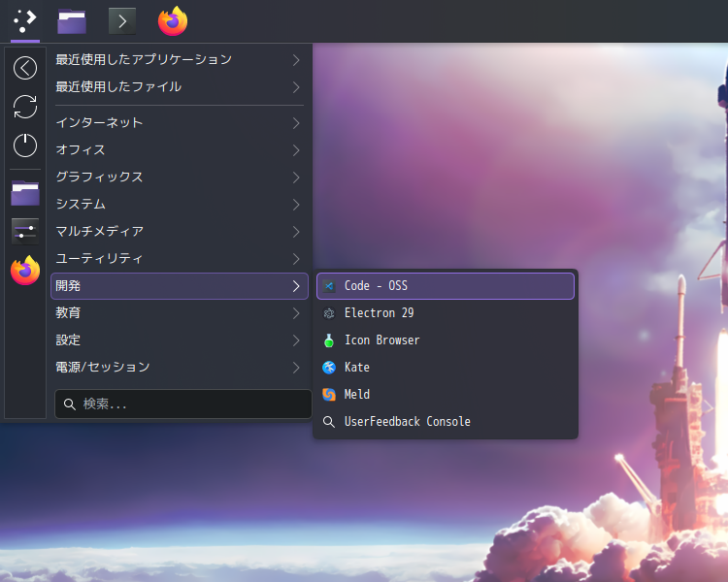728x582 pixels.
Task: Expand chevron beside グラフィックス
Action: click(x=296, y=178)
